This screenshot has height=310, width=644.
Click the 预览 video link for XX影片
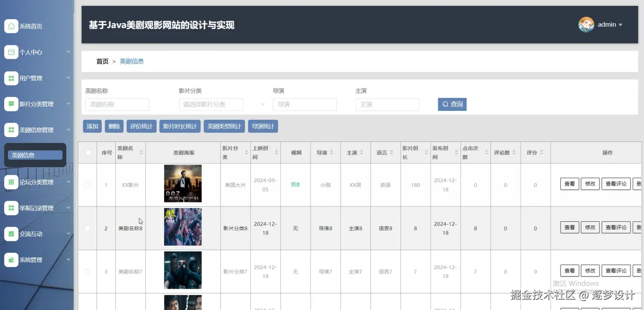296,185
